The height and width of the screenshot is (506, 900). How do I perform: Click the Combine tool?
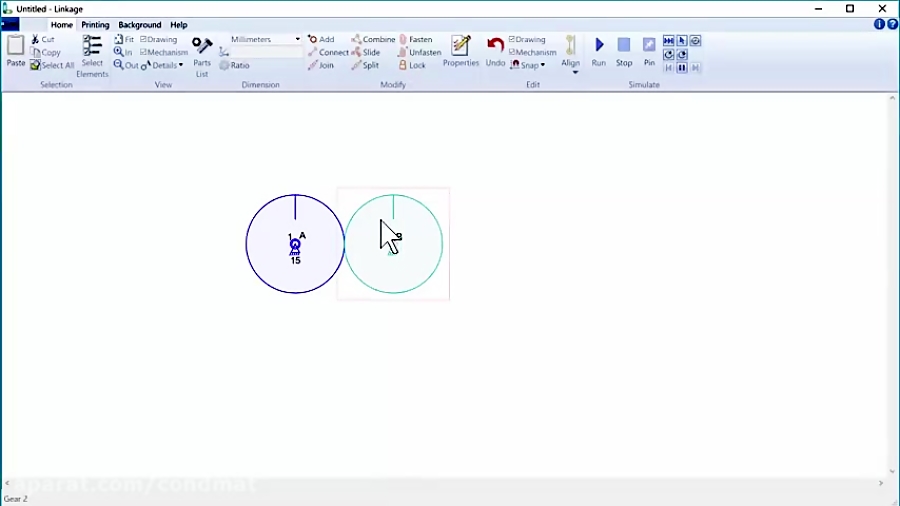point(373,39)
